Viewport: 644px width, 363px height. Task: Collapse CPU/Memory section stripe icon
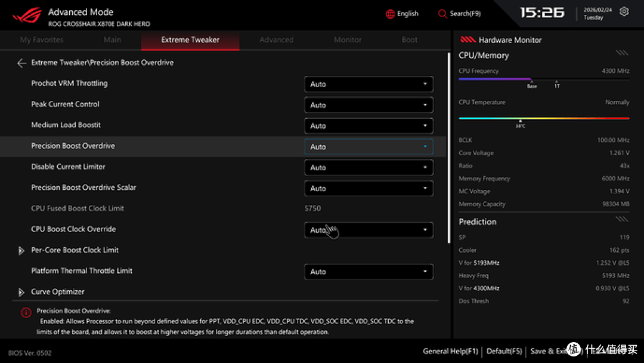(x=622, y=53)
